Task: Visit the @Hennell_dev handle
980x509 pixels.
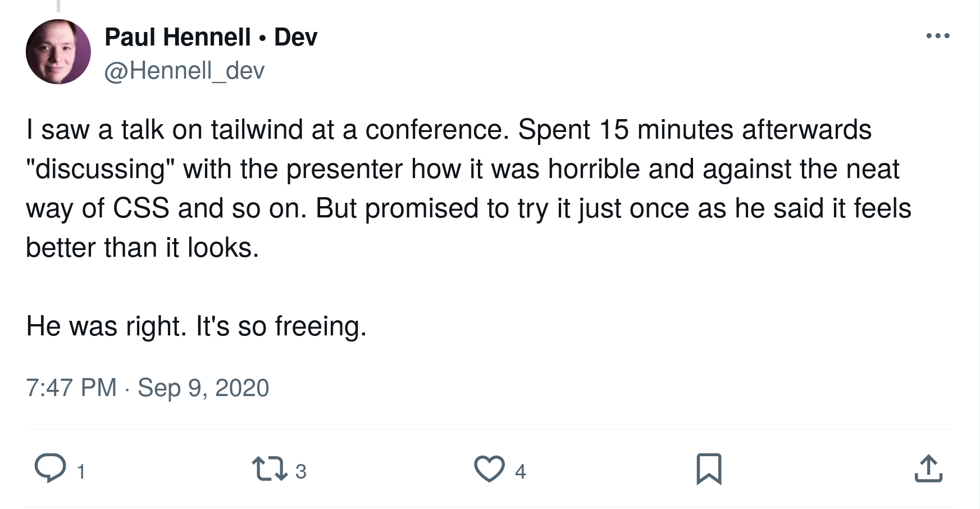Action: tap(184, 71)
